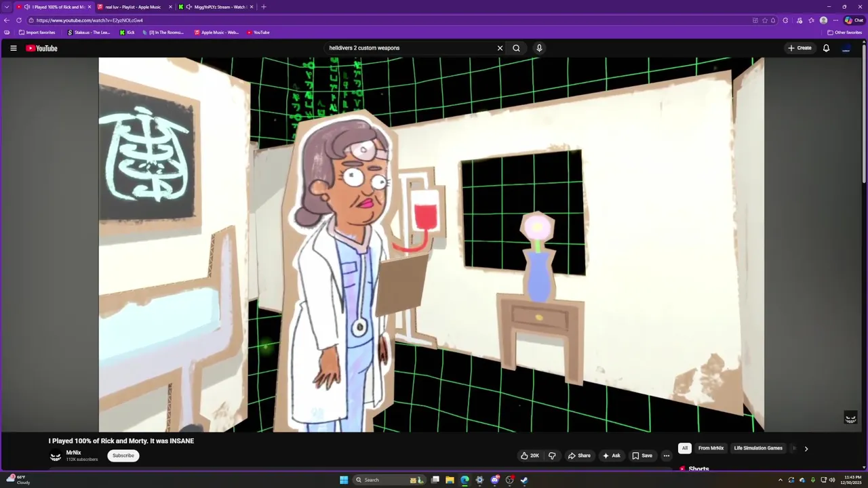Select the I Played 100% tab
The image size is (868, 488).
coord(54,7)
